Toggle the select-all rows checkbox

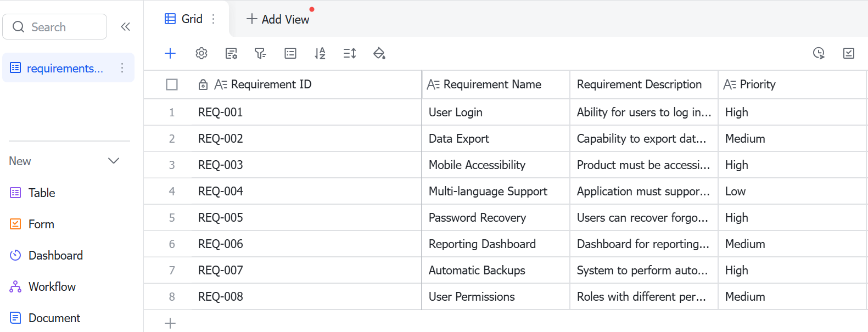click(x=172, y=85)
